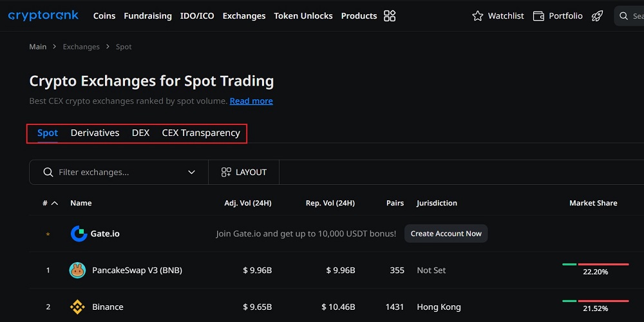The image size is (644, 322).
Task: Switch to the Derivatives tab
Action: point(95,133)
